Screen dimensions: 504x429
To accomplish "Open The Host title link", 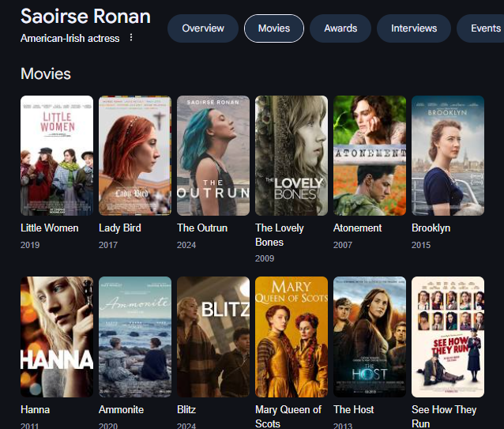I will 354,409.
